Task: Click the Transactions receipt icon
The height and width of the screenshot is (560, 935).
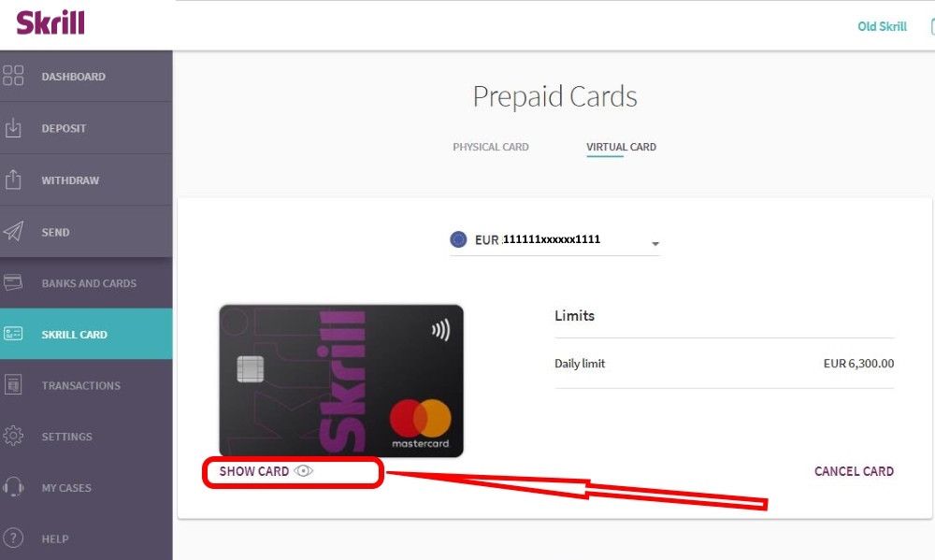Action: coord(13,385)
